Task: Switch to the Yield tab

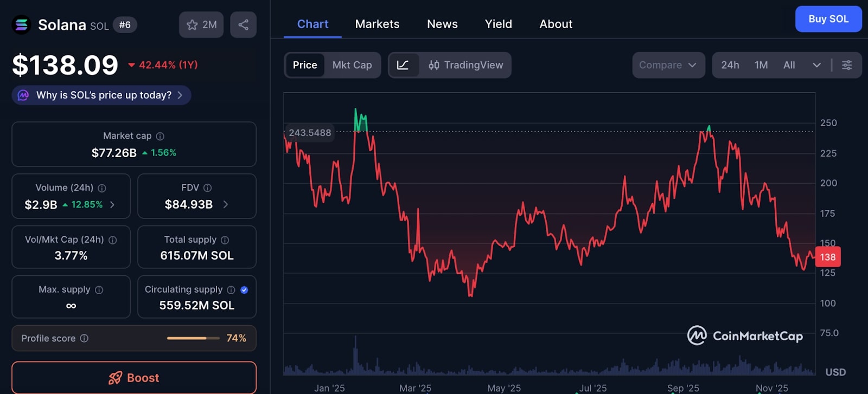Action: (498, 24)
